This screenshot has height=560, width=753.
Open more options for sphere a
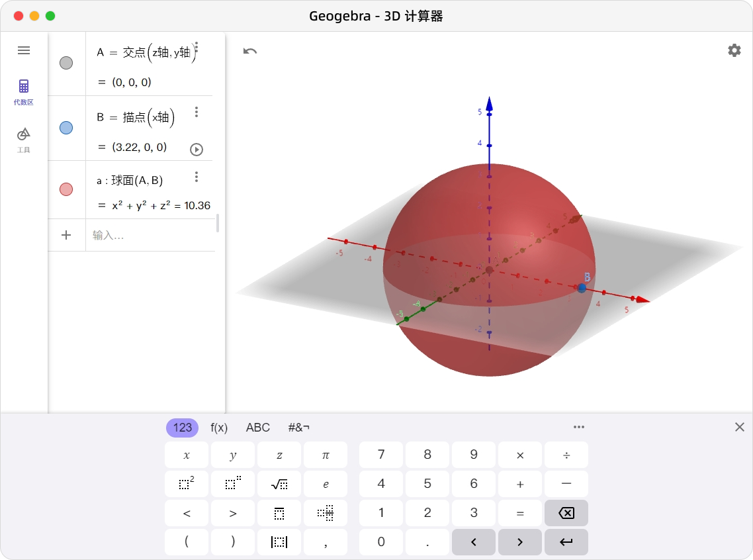pos(196,177)
